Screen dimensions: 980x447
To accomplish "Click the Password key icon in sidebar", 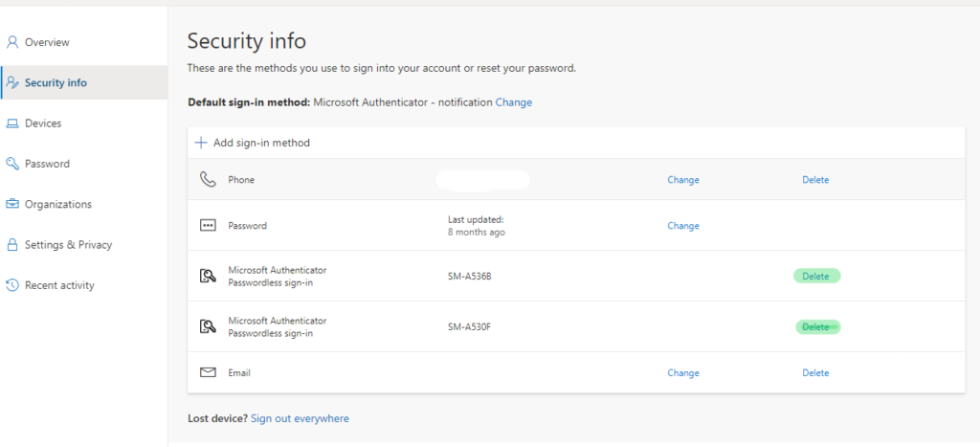I will (12, 164).
